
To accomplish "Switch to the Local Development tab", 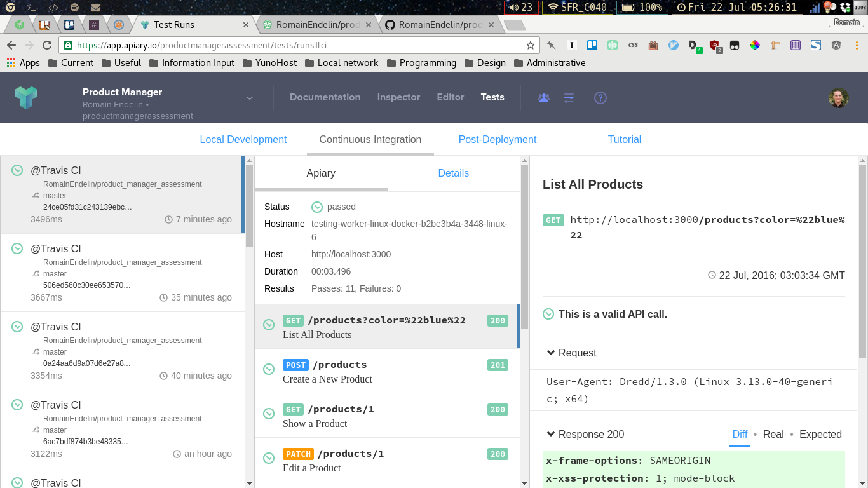I will point(243,140).
